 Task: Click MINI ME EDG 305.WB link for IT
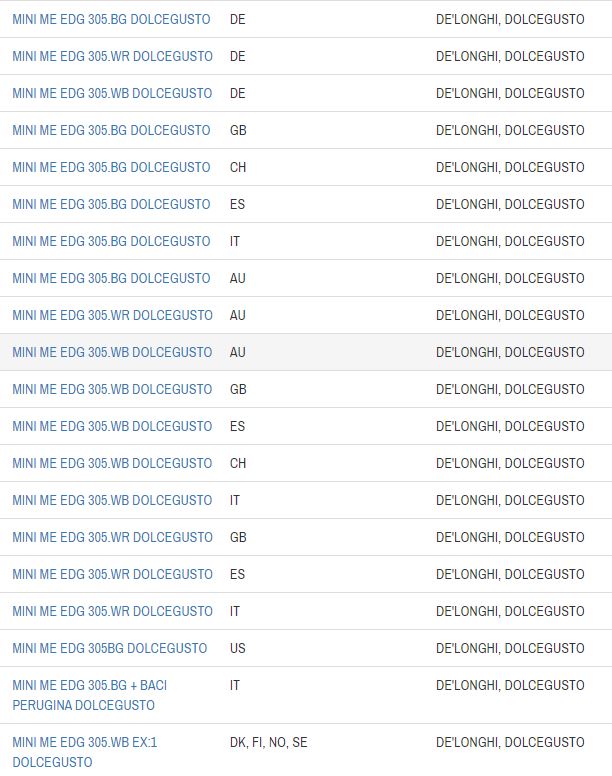point(112,500)
